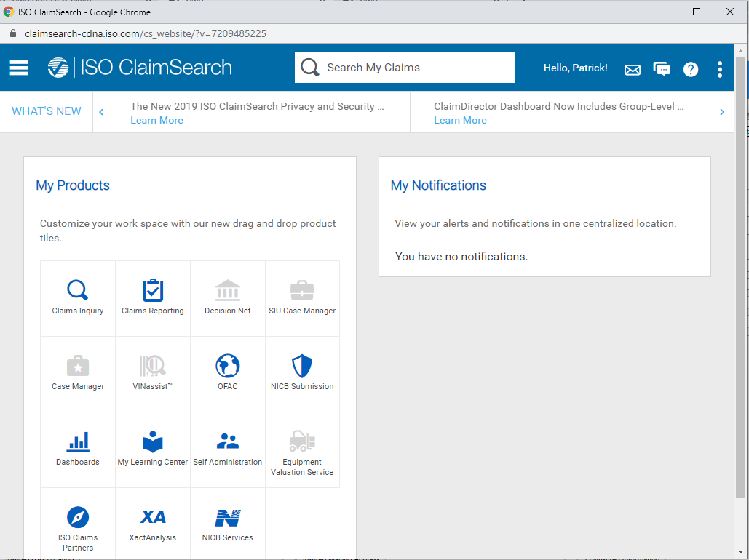Open the hamburger navigation menu
The width and height of the screenshot is (749, 560).
pos(19,68)
